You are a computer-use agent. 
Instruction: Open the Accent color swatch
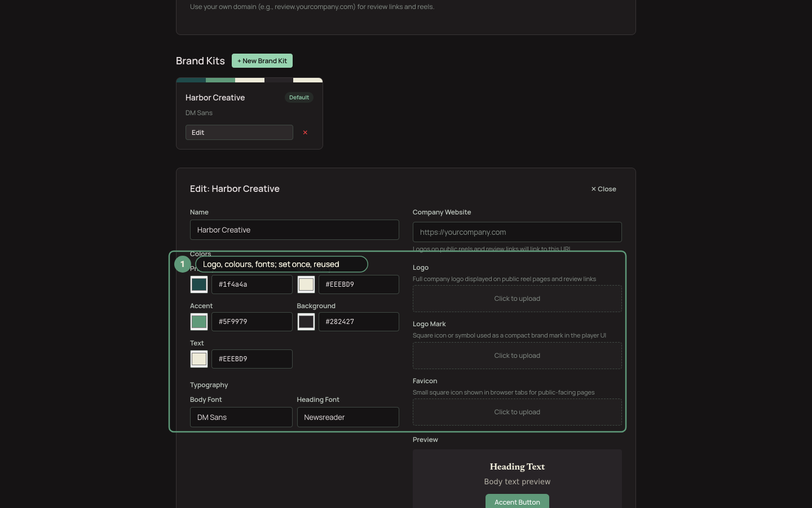(x=199, y=322)
